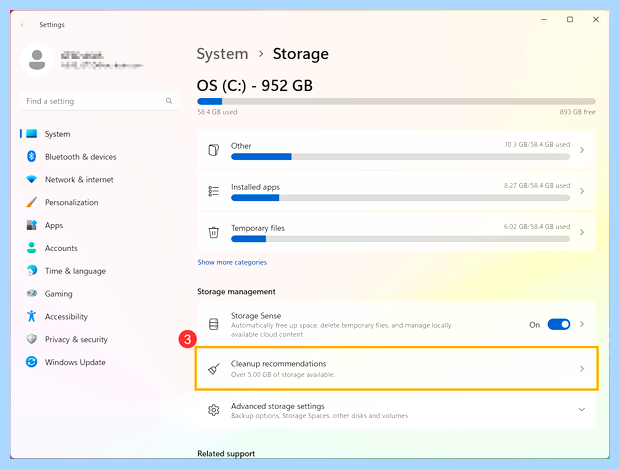Open Cleanup recommendations chevron arrow
The height and width of the screenshot is (469, 620).
(x=582, y=369)
